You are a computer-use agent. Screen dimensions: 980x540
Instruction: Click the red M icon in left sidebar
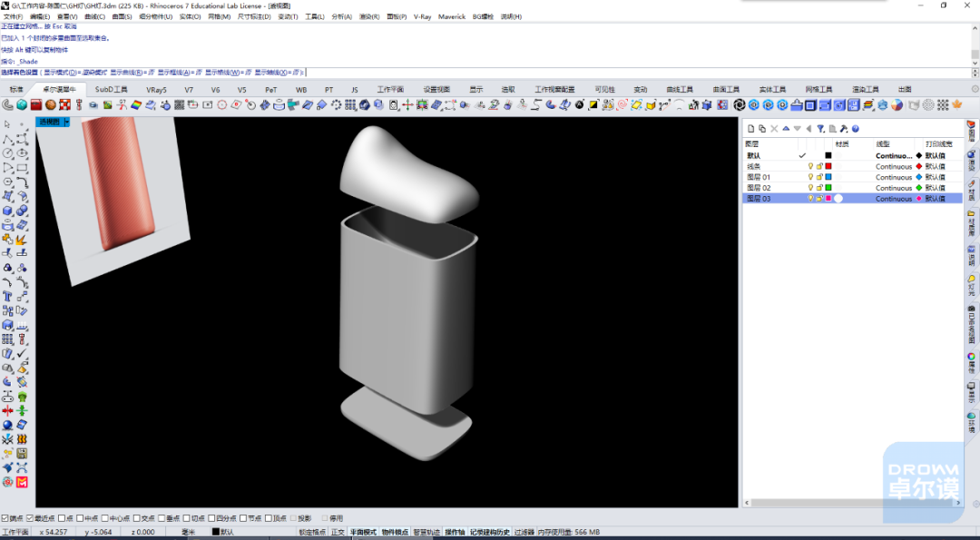pyautogui.click(x=22, y=483)
